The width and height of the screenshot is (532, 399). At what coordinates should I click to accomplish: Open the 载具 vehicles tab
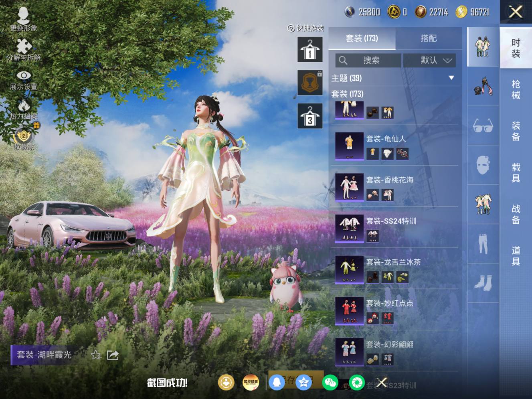pyautogui.click(x=516, y=173)
